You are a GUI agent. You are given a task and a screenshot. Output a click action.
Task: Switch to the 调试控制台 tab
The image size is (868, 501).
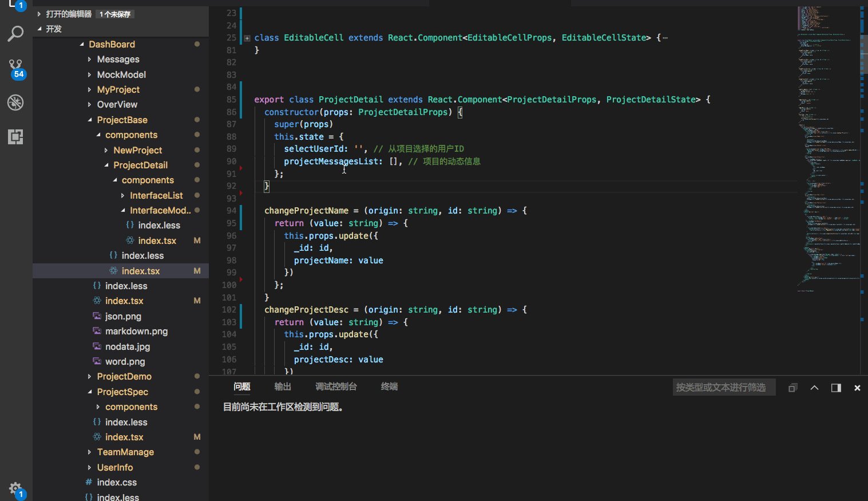tap(336, 386)
